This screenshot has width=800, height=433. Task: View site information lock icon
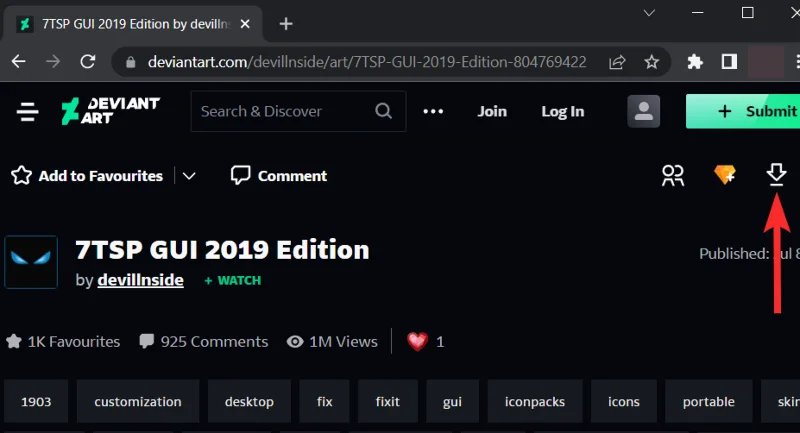(131, 62)
